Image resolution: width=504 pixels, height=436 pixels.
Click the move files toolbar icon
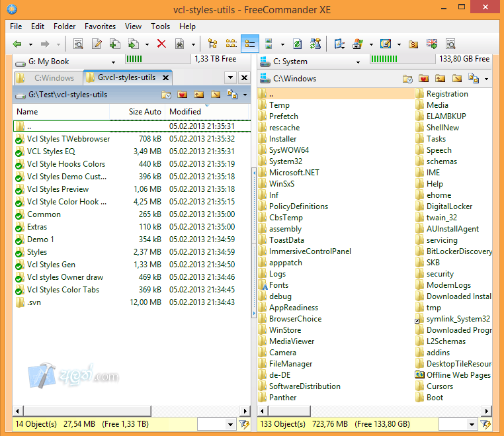(134, 44)
